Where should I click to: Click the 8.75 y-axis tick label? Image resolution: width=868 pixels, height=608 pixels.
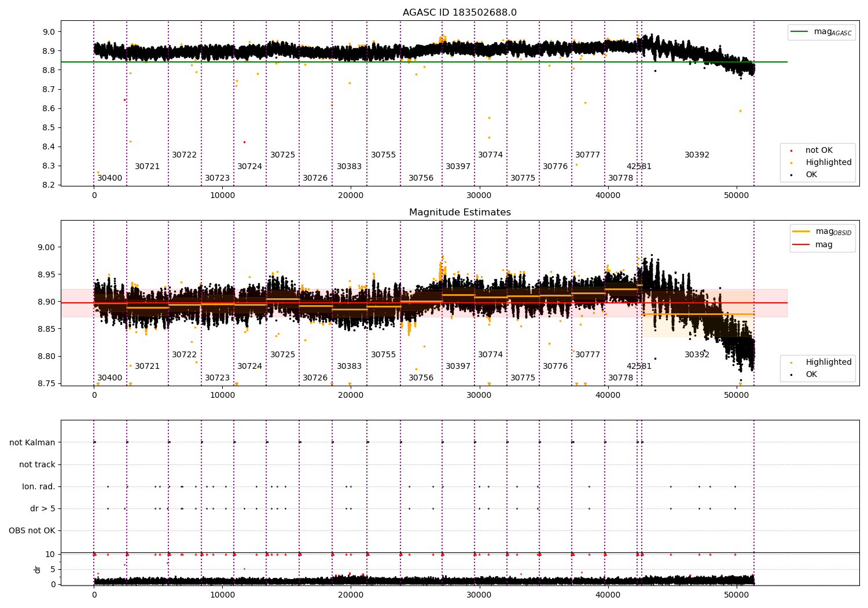(47, 384)
